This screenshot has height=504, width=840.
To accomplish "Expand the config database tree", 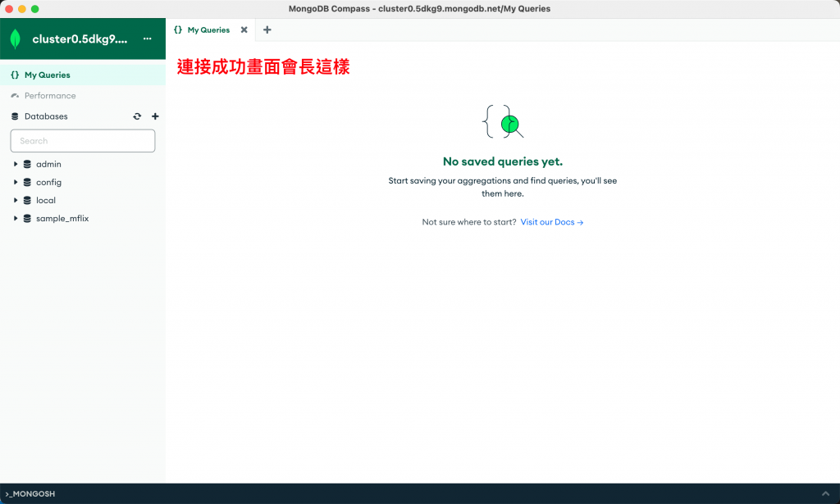I will pyautogui.click(x=16, y=183).
